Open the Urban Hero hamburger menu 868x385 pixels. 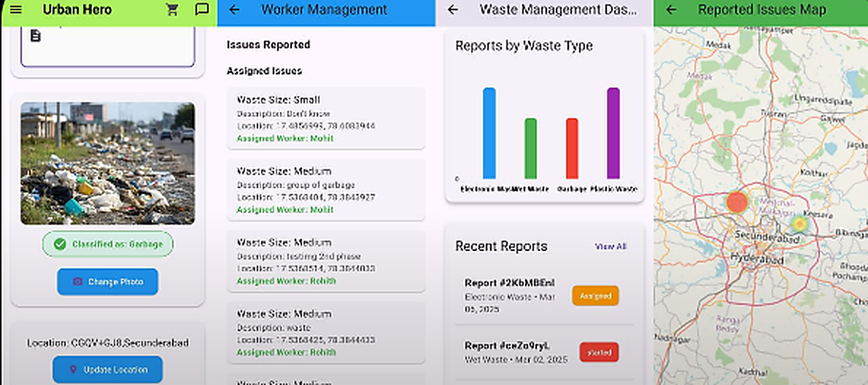(x=16, y=9)
